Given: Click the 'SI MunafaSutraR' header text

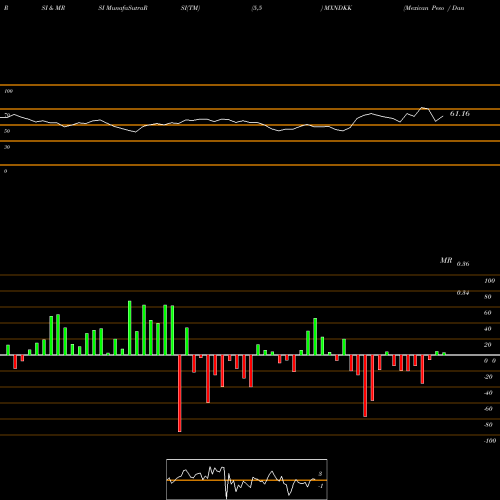Looking at the screenshot, I should coord(123,8).
